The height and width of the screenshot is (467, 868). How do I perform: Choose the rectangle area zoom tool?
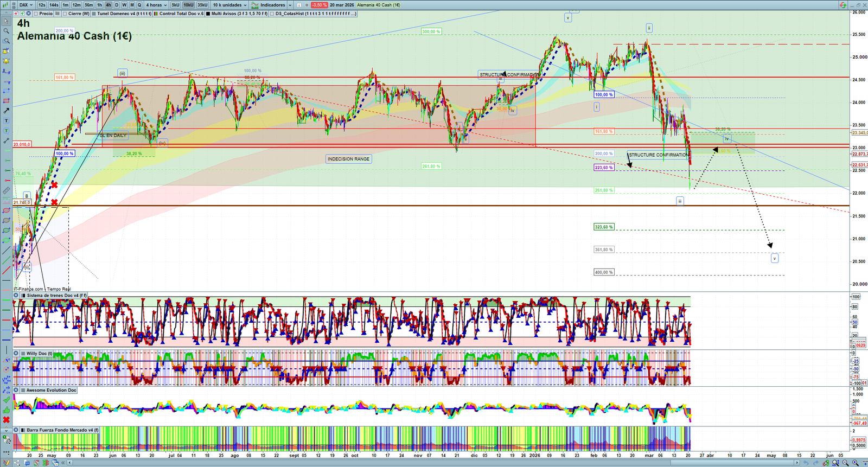pos(6,41)
